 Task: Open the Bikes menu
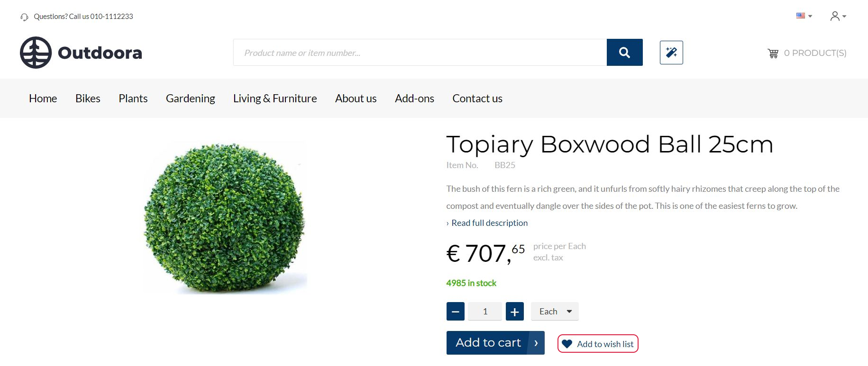point(88,98)
